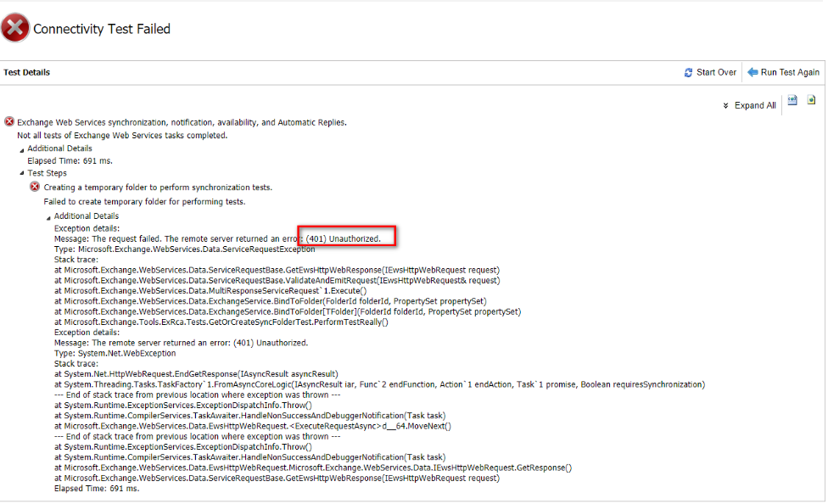This screenshot has height=504, width=828.
Task: Click the ValidateAndEmitRequest stack trace line
Action: [277, 281]
